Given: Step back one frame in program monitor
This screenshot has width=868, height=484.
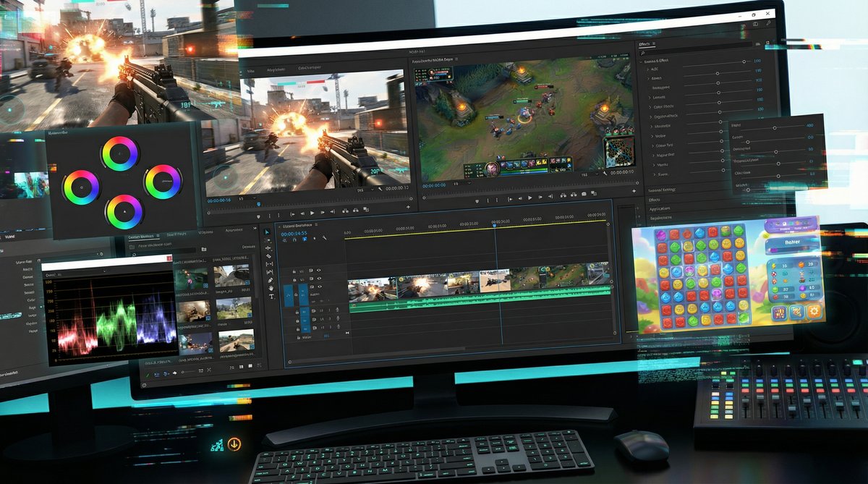Looking at the screenshot, I should point(520,198).
